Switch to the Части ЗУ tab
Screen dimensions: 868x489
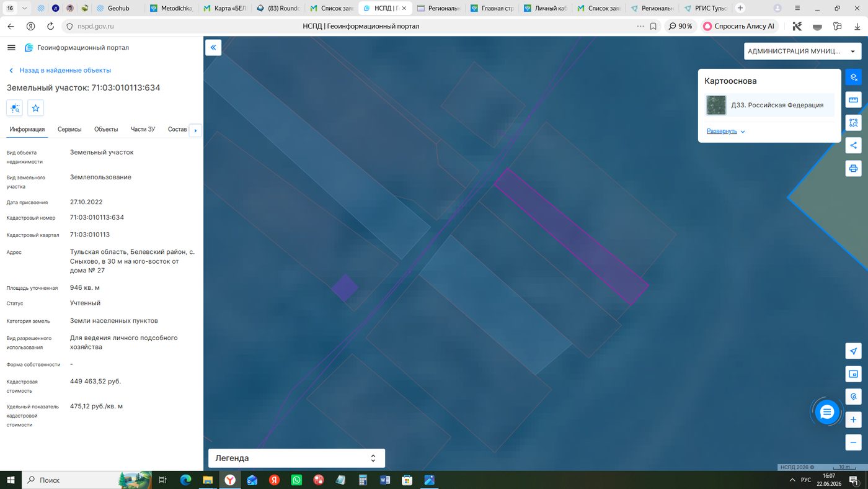pos(143,129)
